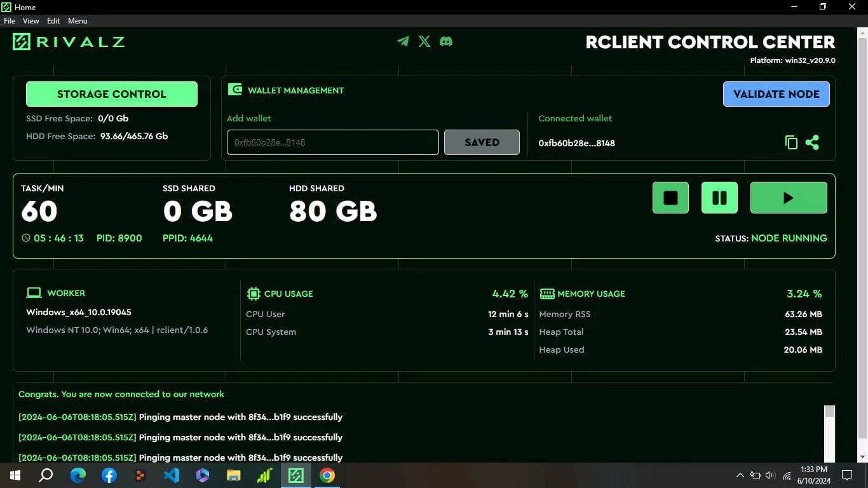This screenshot has height=488, width=868.
Task: Click the laptop icon next to Worker
Action: (34, 293)
